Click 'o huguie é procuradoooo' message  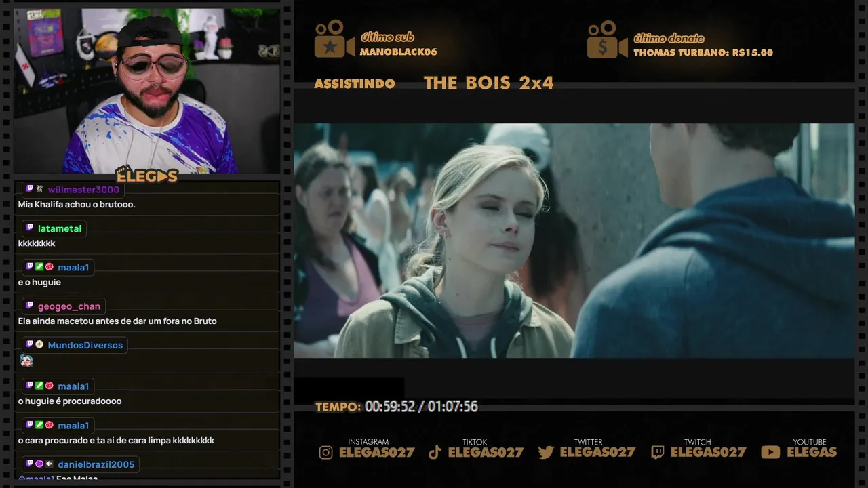coord(70,401)
